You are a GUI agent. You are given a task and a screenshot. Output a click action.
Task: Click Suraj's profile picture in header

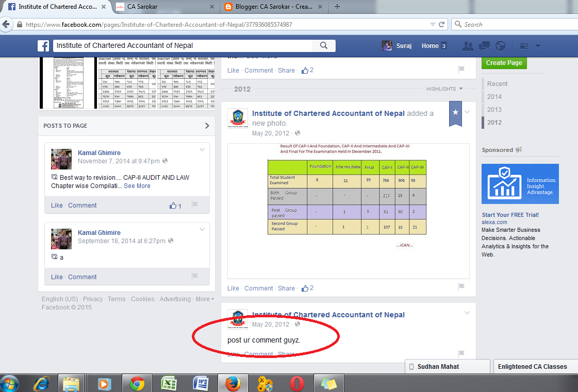coord(387,46)
